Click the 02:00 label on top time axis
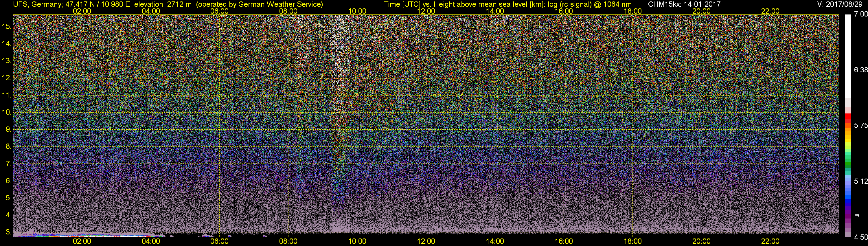The image size is (868, 246). pos(82,11)
